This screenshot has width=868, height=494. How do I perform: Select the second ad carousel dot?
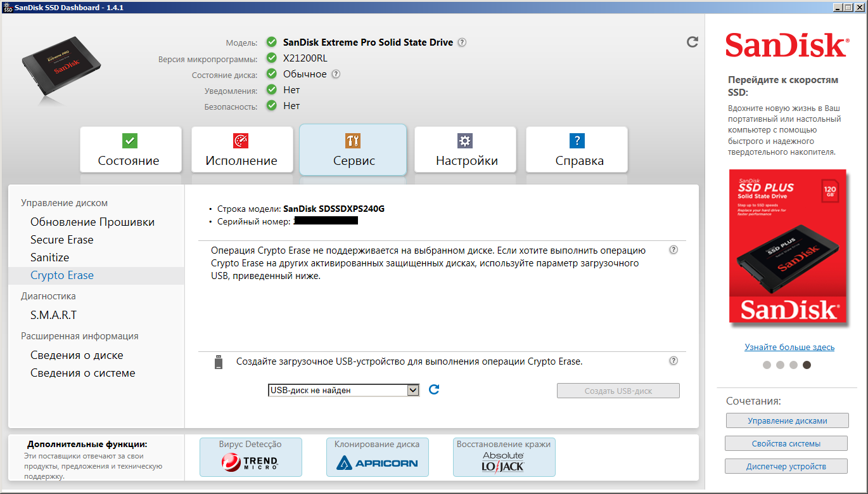[x=780, y=365]
